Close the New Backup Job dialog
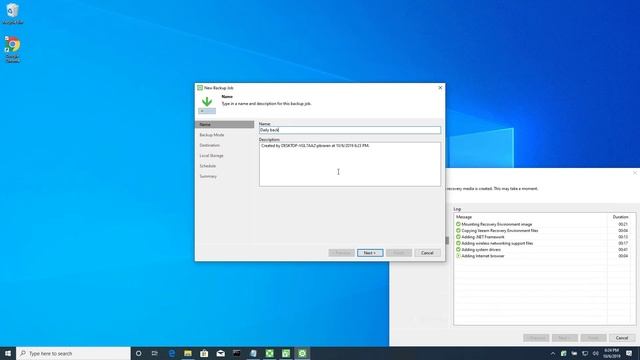640x360 pixels. click(440, 88)
